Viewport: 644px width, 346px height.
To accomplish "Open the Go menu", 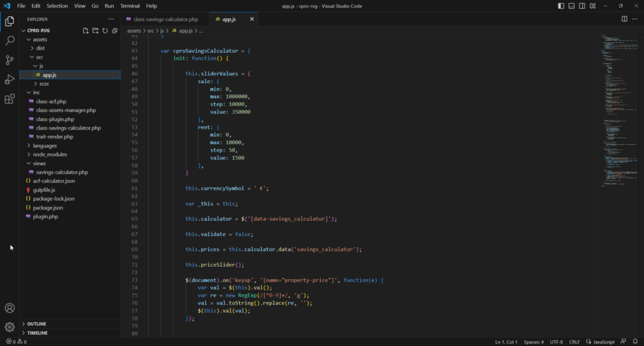I will coord(95,6).
